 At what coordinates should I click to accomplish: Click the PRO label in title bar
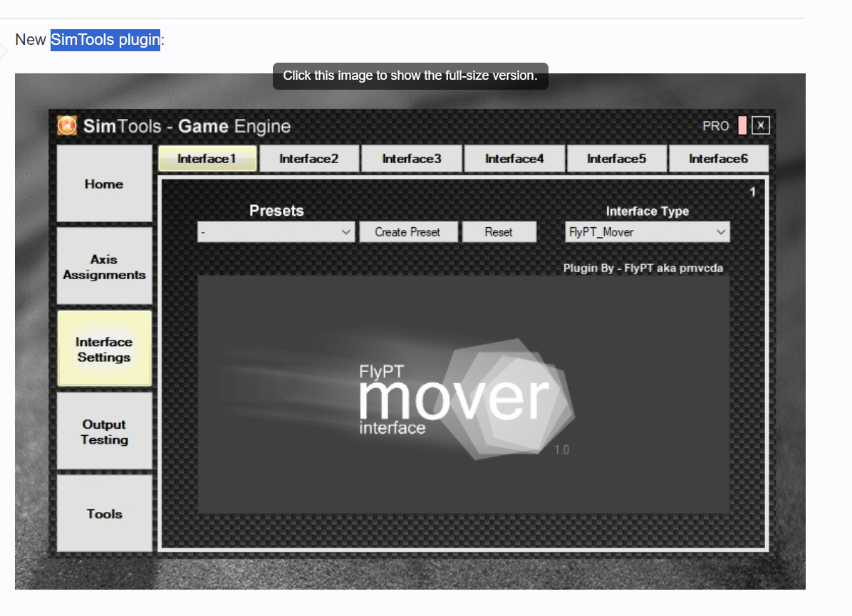716,126
